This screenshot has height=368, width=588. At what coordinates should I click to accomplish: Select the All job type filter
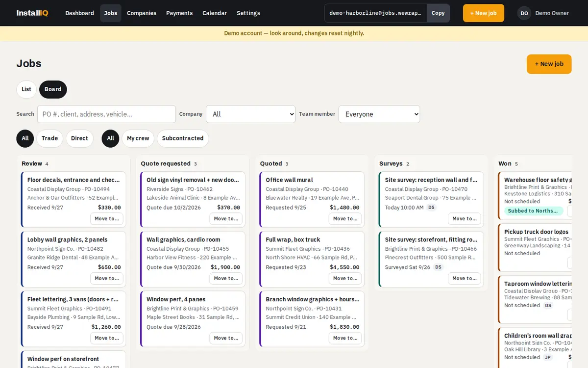pyautogui.click(x=25, y=138)
